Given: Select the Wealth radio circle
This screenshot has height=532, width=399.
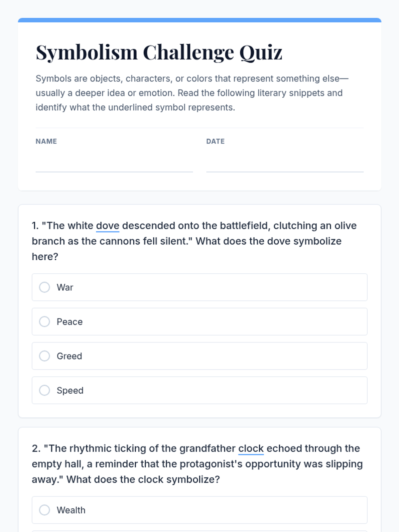Looking at the screenshot, I should [x=45, y=510].
